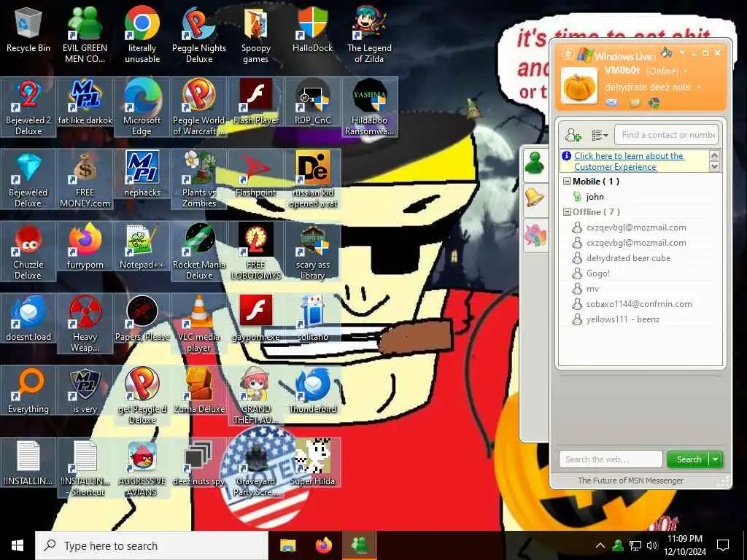Click the Messenger back arrow button
The width and height of the screenshot is (747, 560).
pyautogui.click(x=568, y=53)
